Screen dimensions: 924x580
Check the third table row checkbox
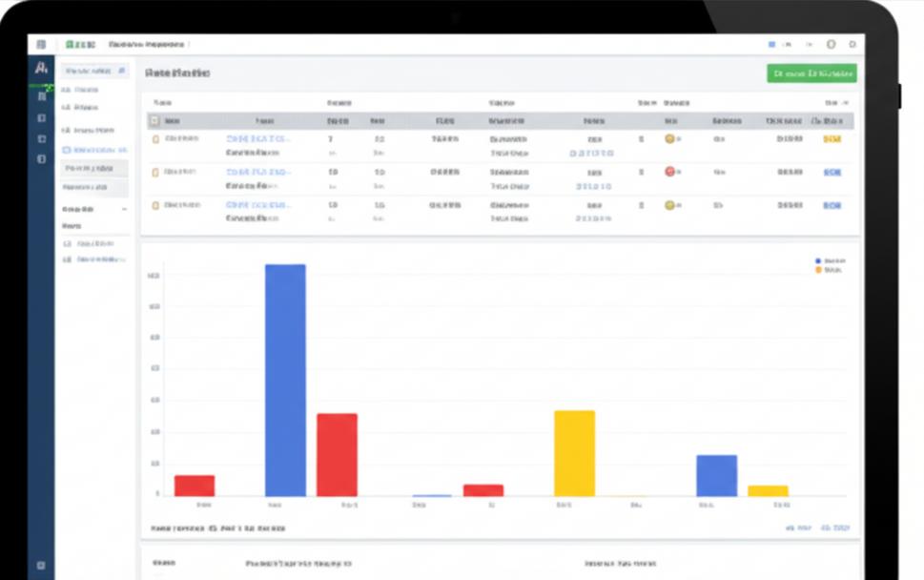point(155,205)
